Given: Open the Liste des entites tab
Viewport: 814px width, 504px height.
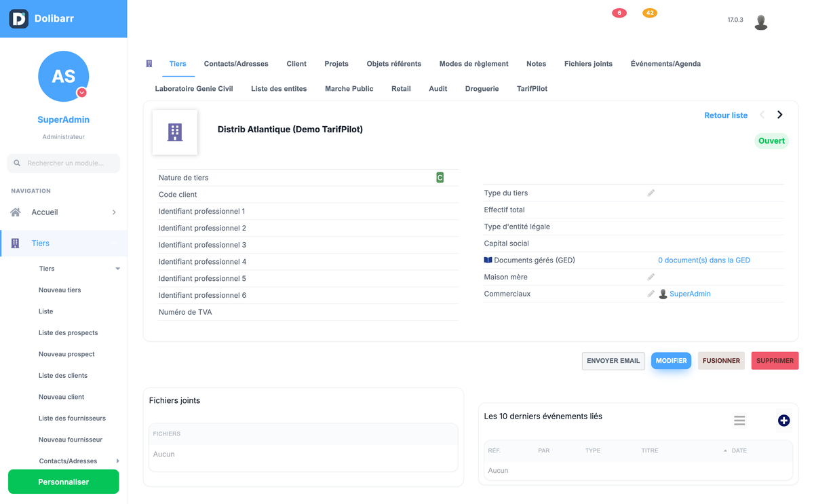Looking at the screenshot, I should pyautogui.click(x=279, y=89).
